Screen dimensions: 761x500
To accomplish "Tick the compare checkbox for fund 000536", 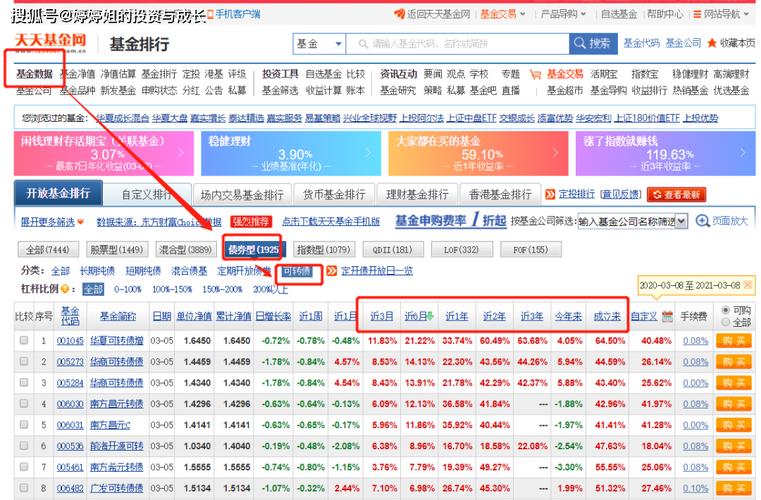I will pyautogui.click(x=24, y=446).
